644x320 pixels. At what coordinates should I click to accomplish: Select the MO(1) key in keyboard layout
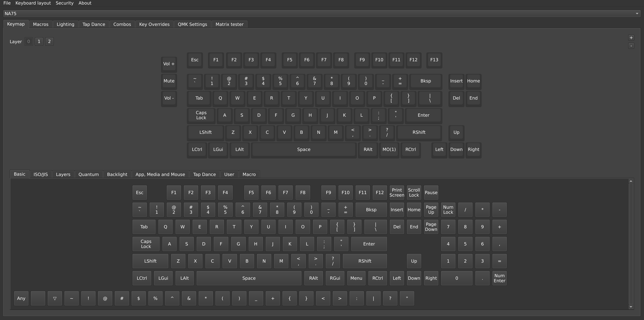(389, 149)
